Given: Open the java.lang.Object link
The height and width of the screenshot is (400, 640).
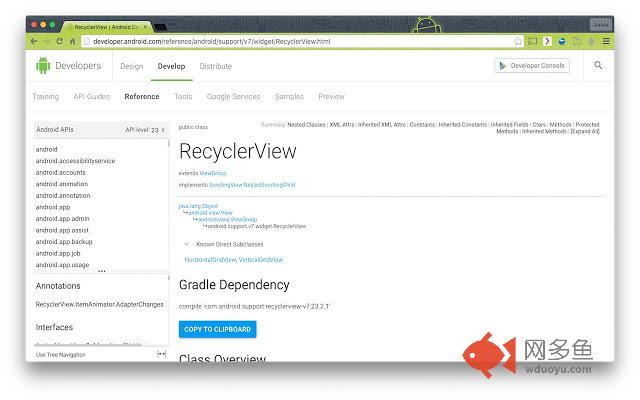Looking at the screenshot, I should (x=198, y=206).
